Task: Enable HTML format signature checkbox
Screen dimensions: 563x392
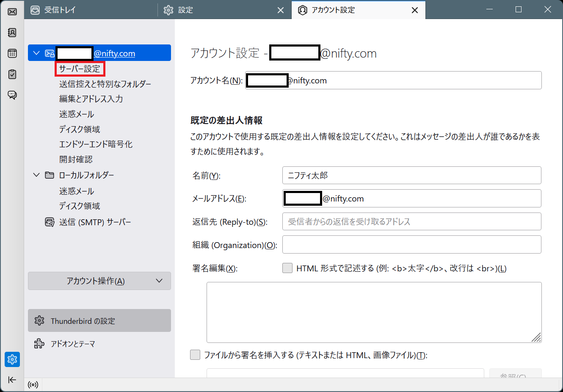Action: [287, 268]
